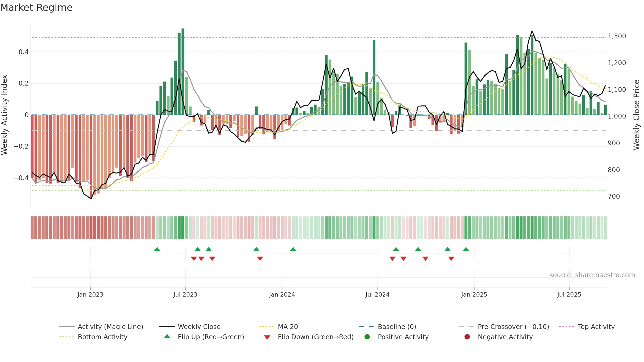Click the 0.4 tick on the left axis

point(24,52)
